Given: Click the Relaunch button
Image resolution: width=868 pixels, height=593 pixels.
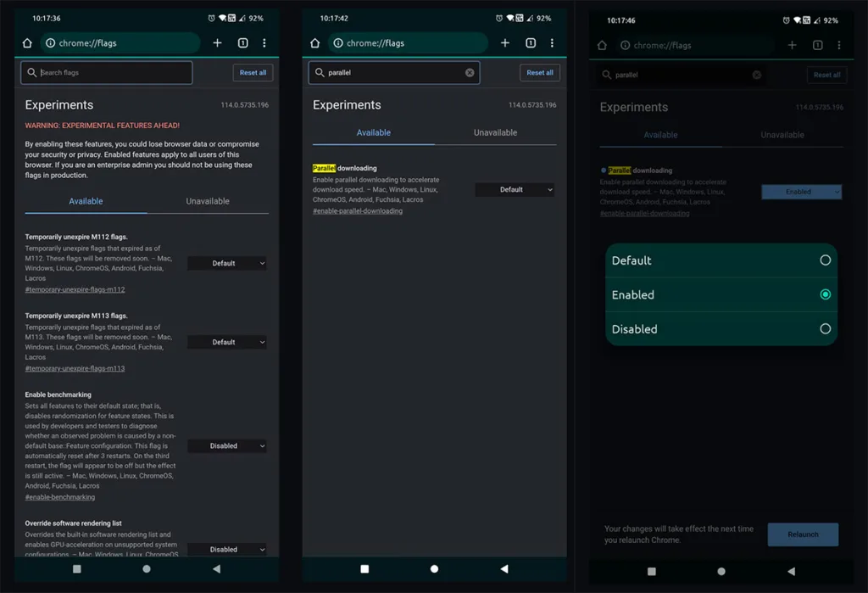Looking at the screenshot, I should (803, 534).
